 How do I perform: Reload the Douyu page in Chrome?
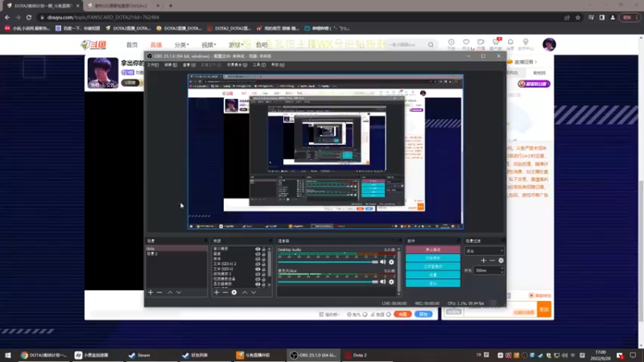pyautogui.click(x=29, y=17)
